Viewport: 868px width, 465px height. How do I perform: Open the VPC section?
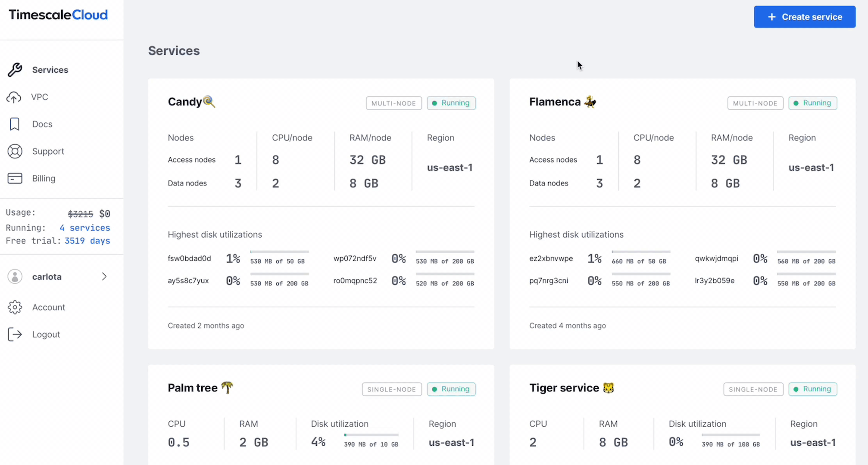40,97
